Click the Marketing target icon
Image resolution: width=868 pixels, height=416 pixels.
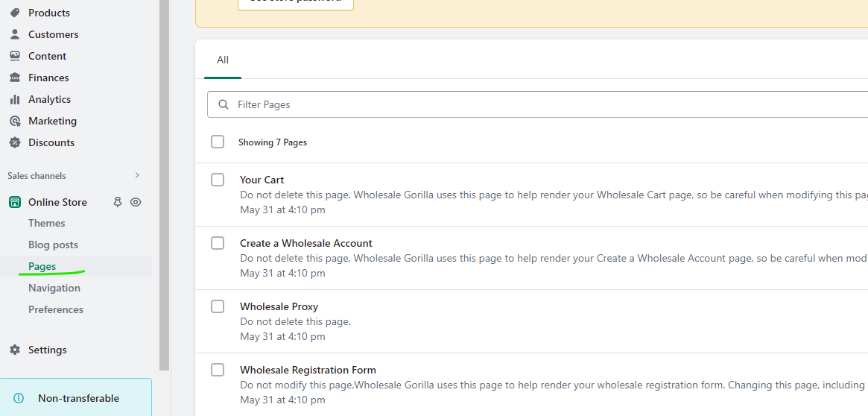coord(15,121)
